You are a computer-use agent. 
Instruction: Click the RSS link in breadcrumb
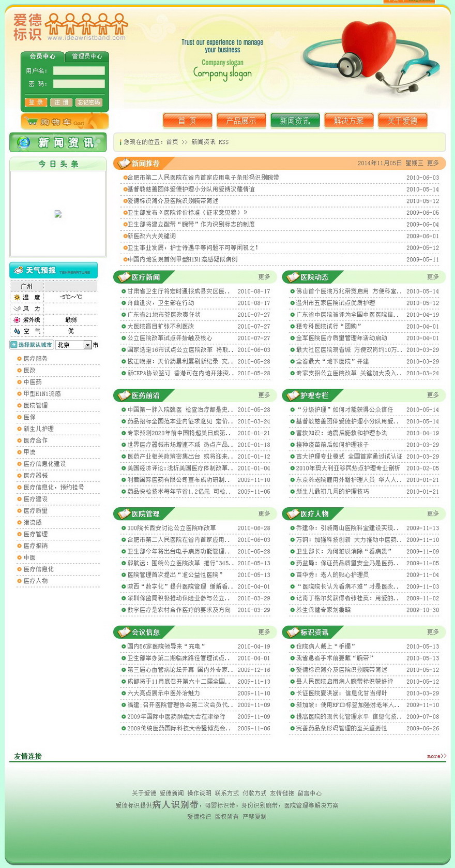[x=223, y=142]
